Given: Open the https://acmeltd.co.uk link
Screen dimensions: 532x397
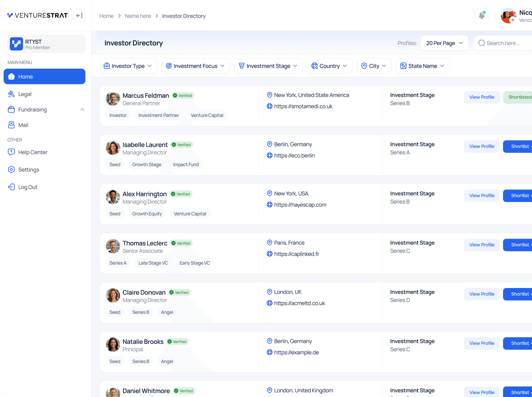Looking at the screenshot, I should [x=300, y=303].
